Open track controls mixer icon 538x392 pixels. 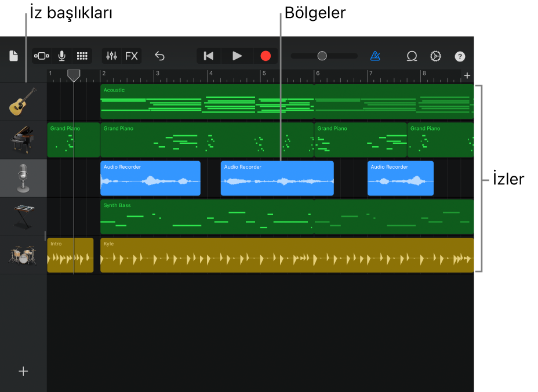point(111,56)
